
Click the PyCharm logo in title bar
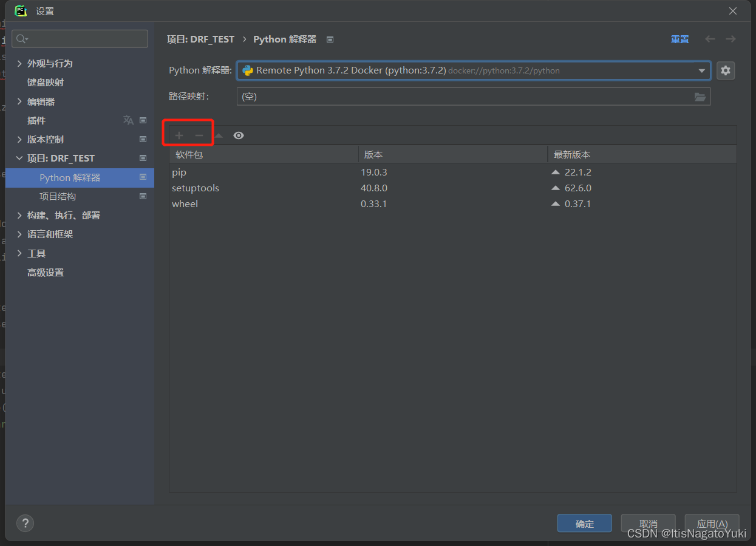tap(21, 11)
